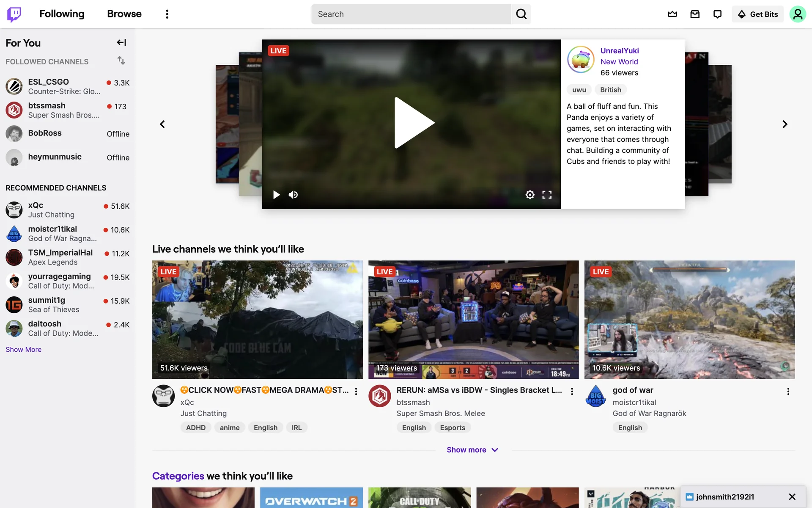
Task: Click Show More recommended channels link
Action: click(x=23, y=349)
